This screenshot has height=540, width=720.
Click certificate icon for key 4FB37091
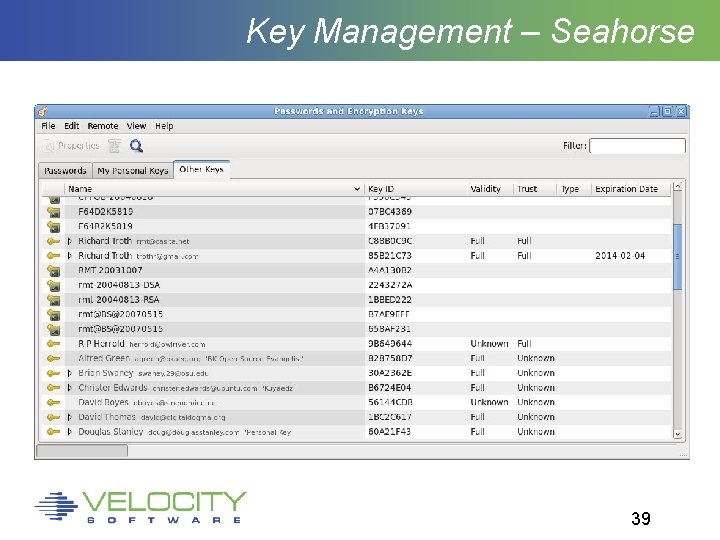[x=54, y=226]
